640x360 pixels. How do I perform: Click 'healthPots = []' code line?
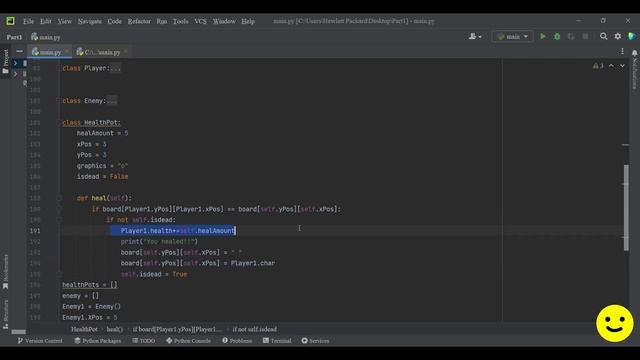[90, 284]
